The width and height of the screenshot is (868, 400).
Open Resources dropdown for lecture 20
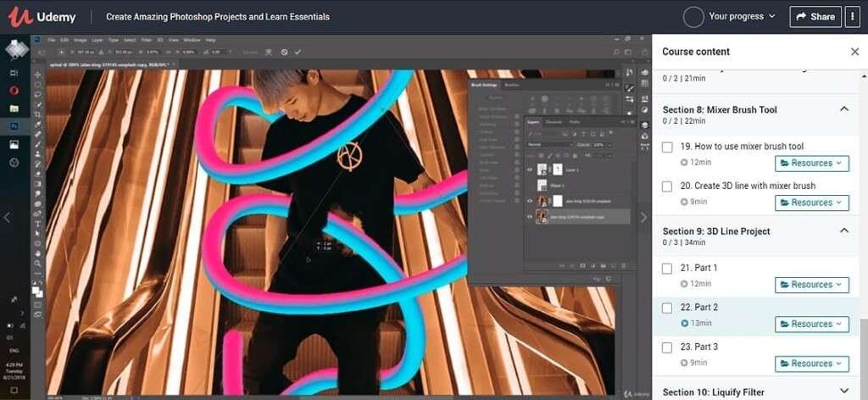tap(811, 203)
